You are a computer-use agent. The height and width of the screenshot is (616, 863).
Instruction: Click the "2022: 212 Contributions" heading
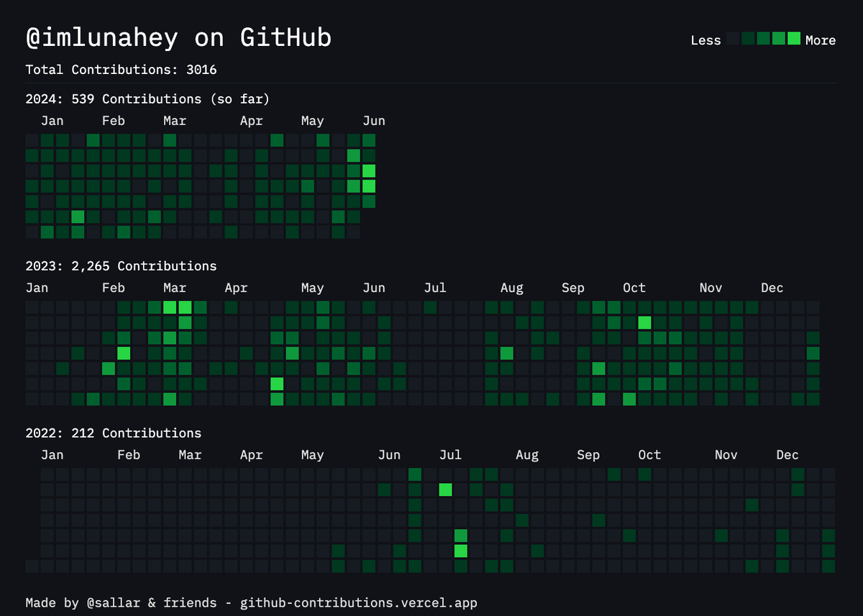point(114,433)
